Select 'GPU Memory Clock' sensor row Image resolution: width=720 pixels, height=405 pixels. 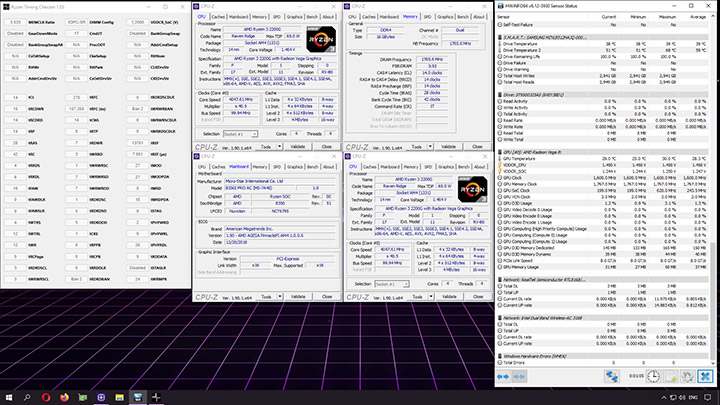pos(603,184)
